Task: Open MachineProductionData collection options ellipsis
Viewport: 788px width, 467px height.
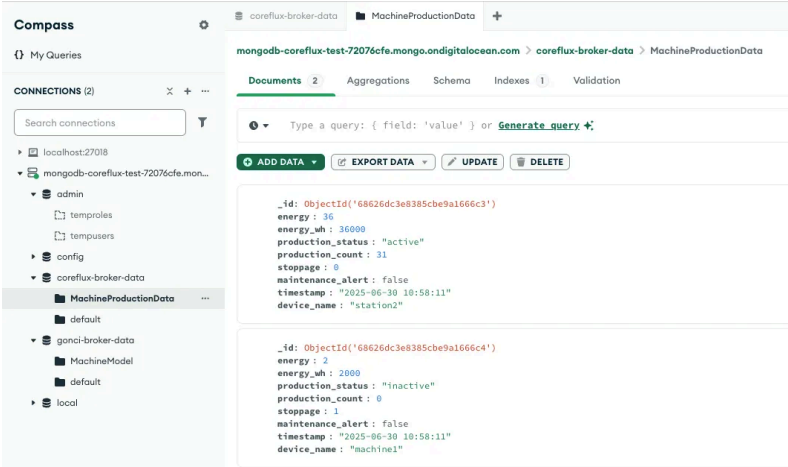Action: 205,298
